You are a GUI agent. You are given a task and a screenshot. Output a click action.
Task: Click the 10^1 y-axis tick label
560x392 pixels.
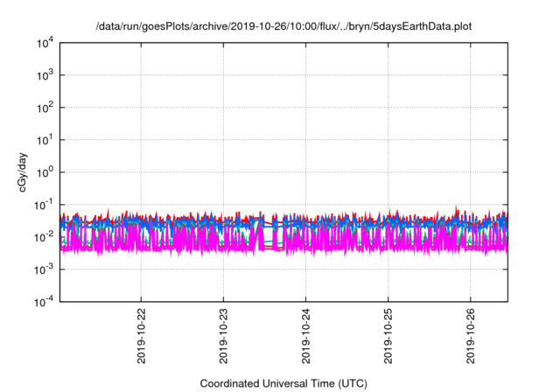click(x=45, y=140)
